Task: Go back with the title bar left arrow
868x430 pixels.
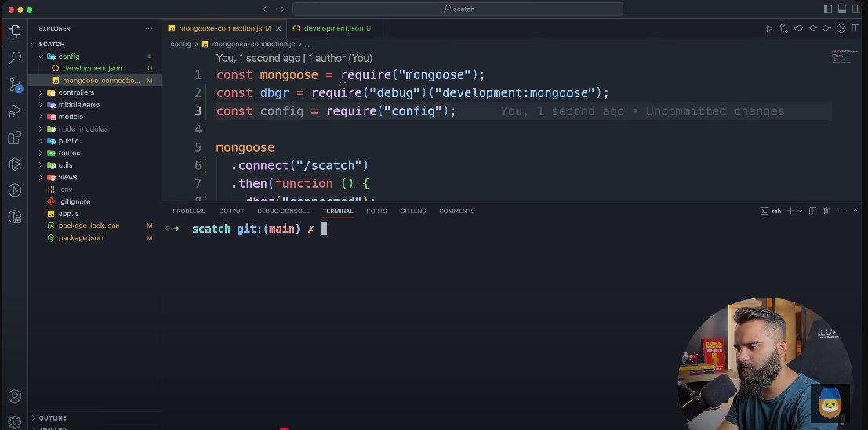Action: 267,9
